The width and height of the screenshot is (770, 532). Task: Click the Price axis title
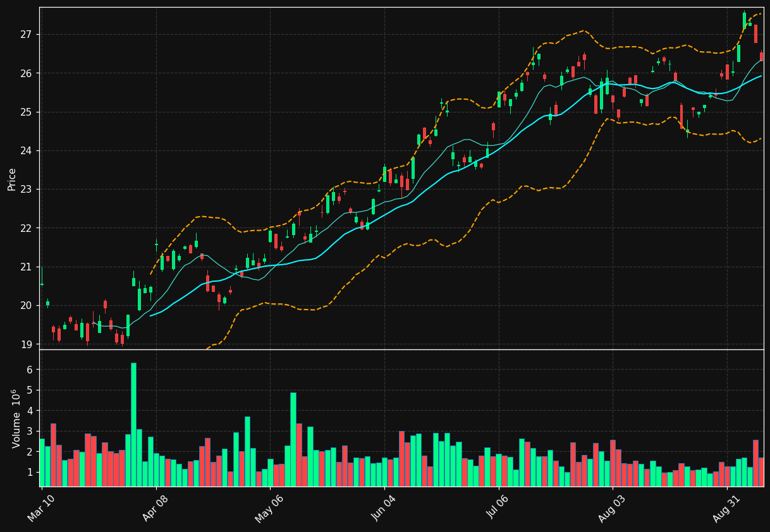point(12,179)
